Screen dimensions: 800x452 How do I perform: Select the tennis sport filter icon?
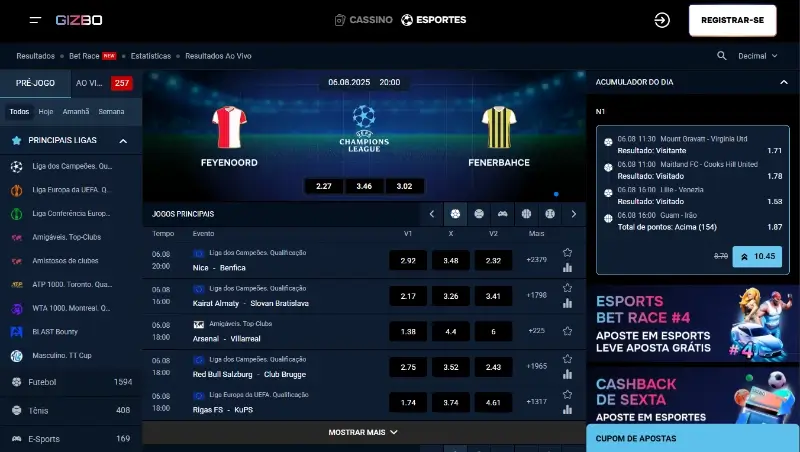[x=479, y=214]
